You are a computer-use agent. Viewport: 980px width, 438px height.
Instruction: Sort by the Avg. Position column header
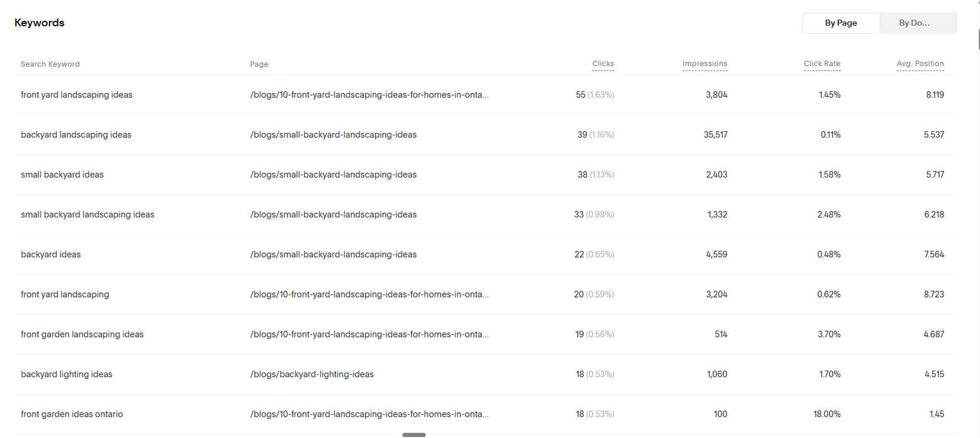point(920,64)
